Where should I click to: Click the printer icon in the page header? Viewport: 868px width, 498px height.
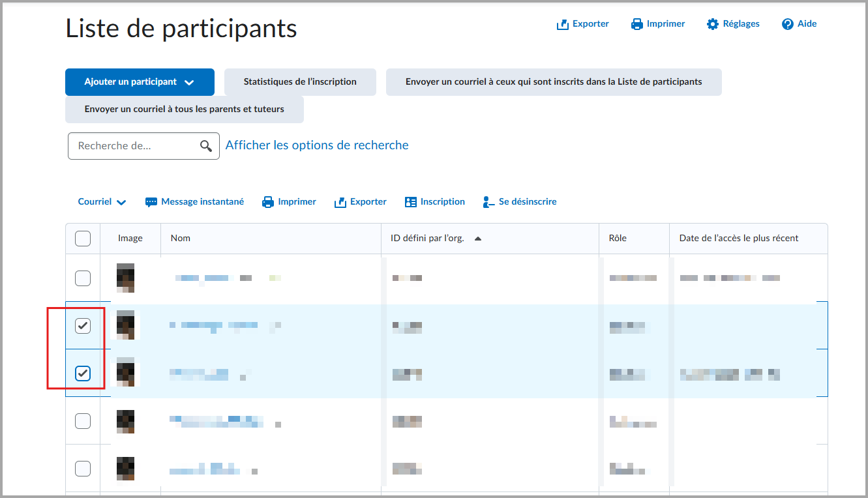(x=637, y=24)
